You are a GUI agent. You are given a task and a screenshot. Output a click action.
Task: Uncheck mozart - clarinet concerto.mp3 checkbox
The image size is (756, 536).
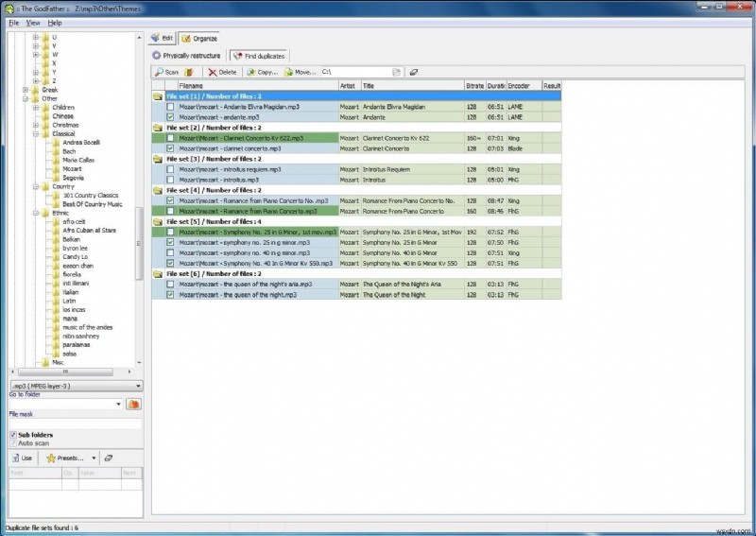(170, 148)
